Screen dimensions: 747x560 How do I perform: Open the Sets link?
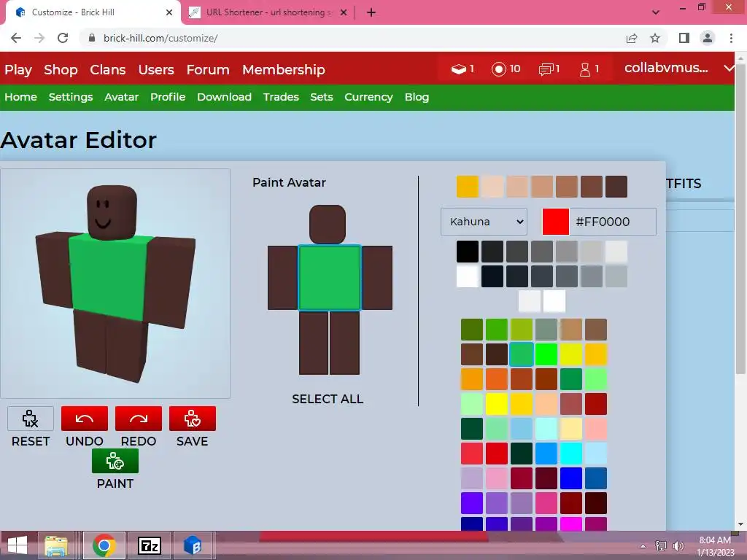pyautogui.click(x=322, y=97)
